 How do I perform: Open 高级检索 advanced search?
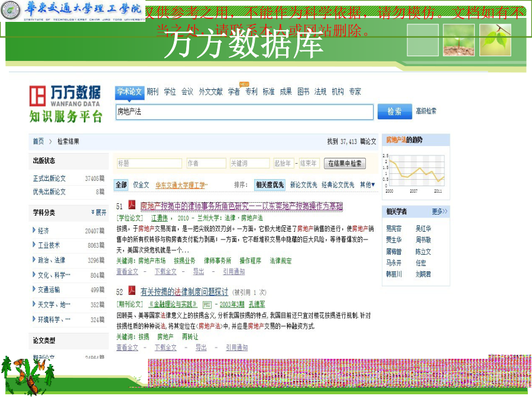426,111
